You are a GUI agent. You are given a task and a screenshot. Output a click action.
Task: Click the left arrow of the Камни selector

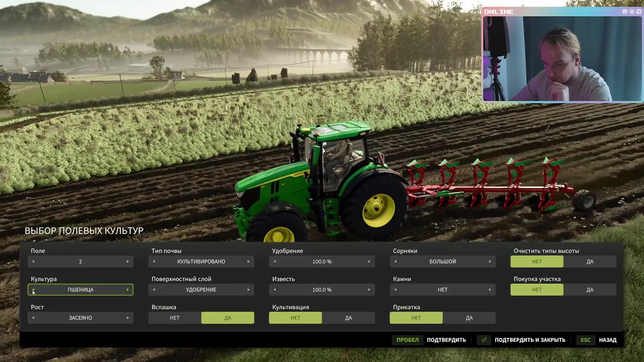pyautogui.click(x=395, y=290)
